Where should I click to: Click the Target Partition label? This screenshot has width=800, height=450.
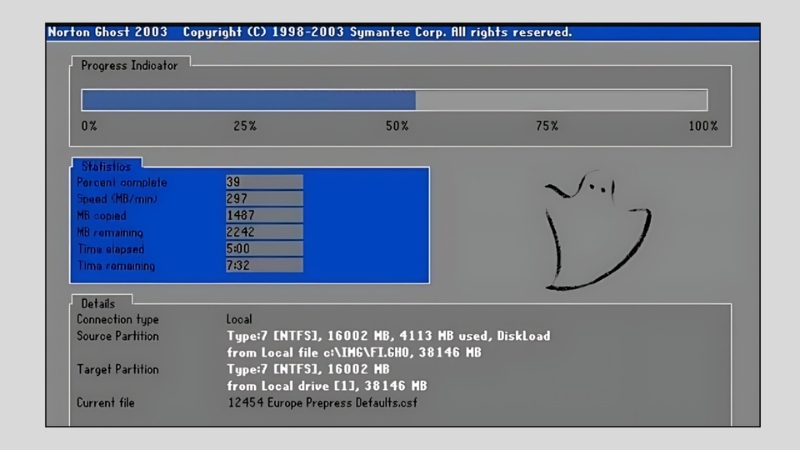(118, 369)
